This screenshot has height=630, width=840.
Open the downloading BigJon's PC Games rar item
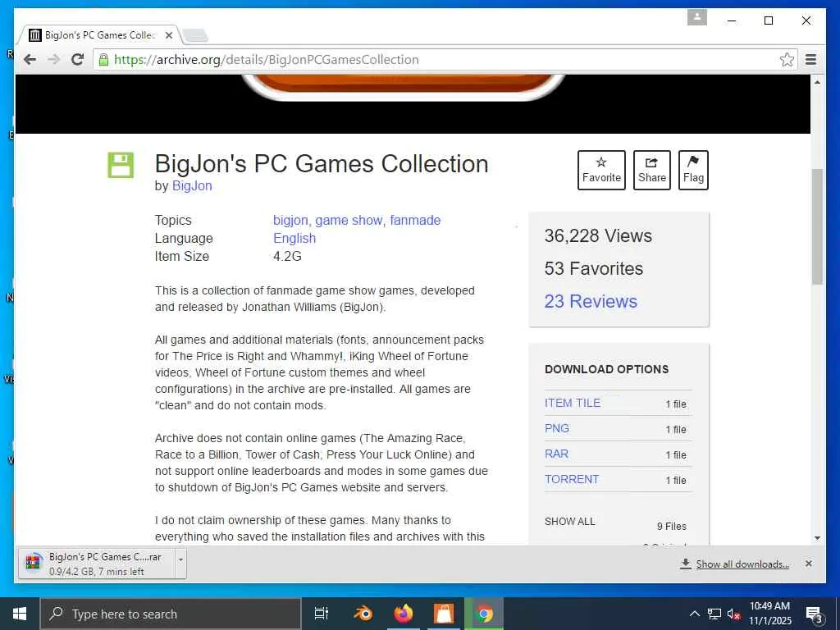[97, 564]
